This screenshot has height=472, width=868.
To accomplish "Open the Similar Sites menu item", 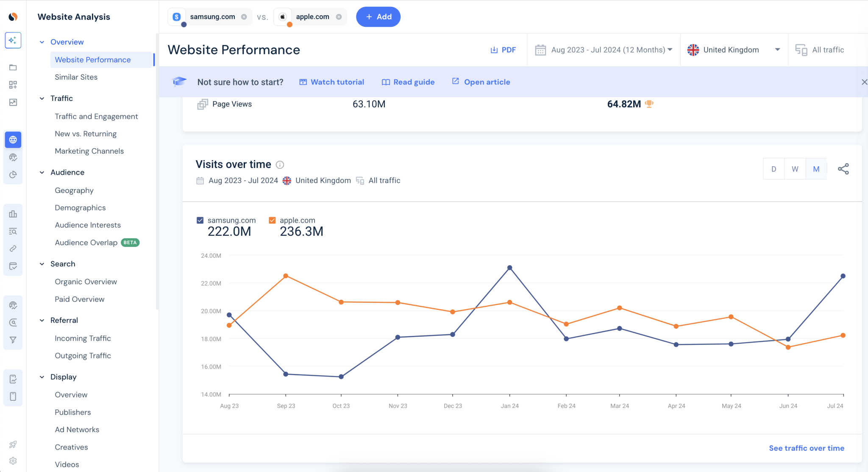I will click(x=76, y=77).
